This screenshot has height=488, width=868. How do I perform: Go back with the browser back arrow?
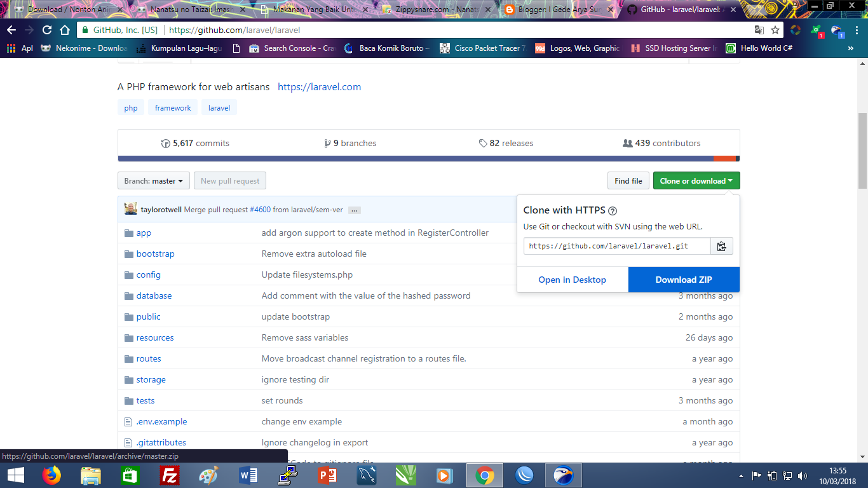pyautogui.click(x=11, y=30)
